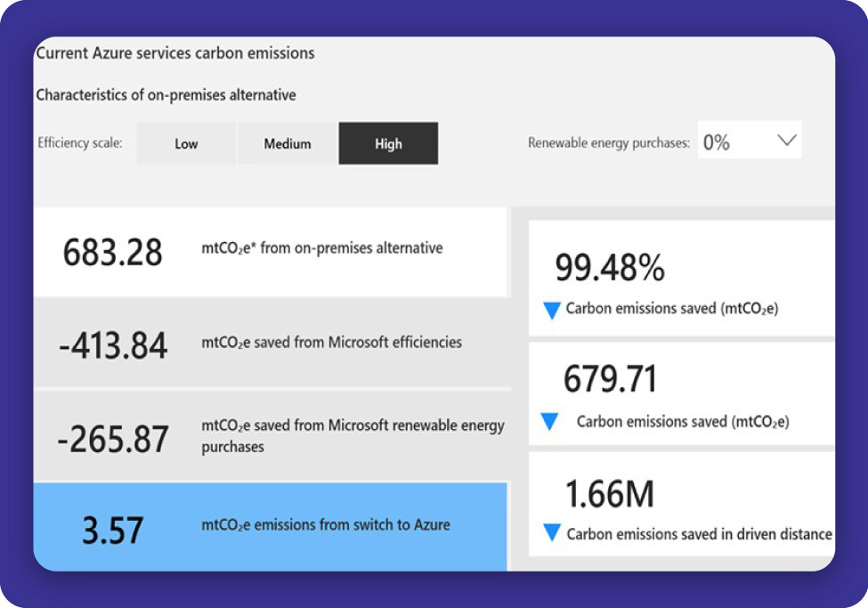Click 'mtCO₂e saved from Microsoft renewable energy purchases'
The height and width of the screenshot is (608, 868).
pos(353,436)
